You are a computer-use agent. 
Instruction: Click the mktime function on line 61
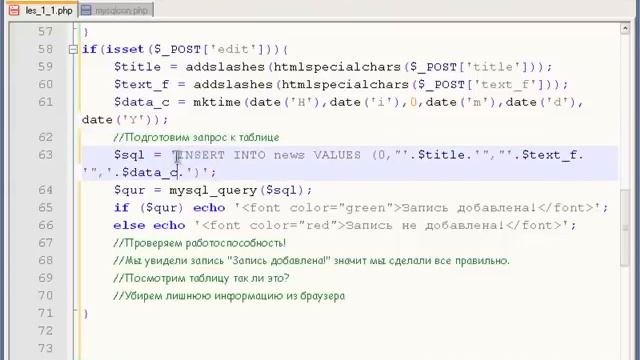pyautogui.click(x=217, y=102)
